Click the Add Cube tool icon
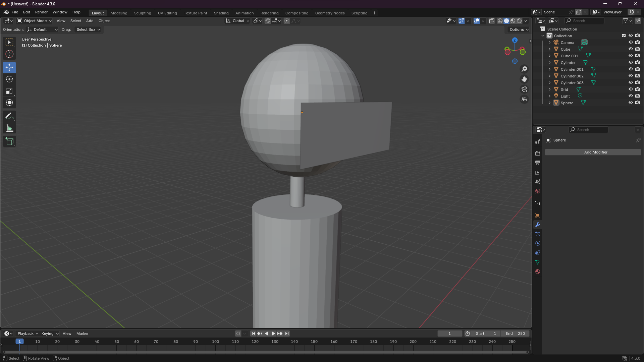 [x=9, y=141]
